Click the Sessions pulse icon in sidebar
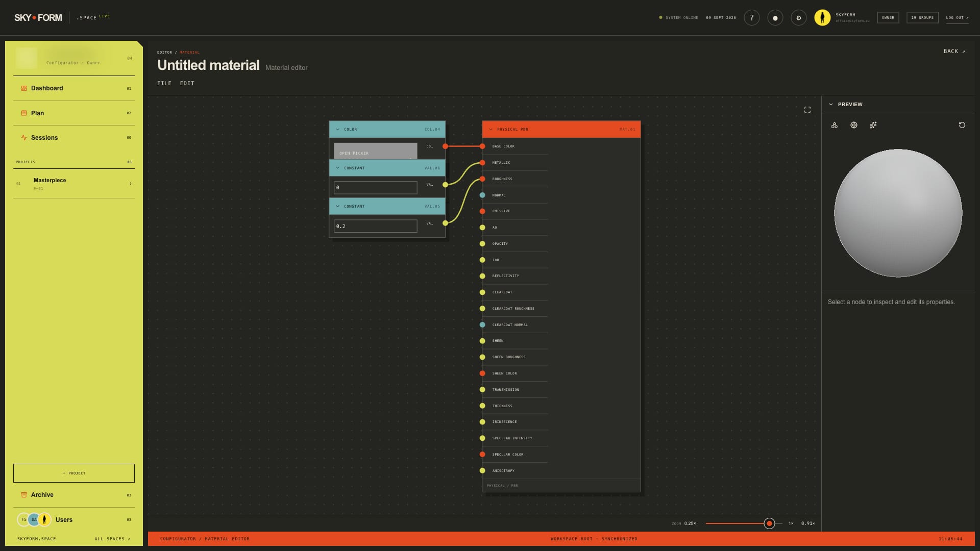The image size is (980, 551). [x=23, y=138]
